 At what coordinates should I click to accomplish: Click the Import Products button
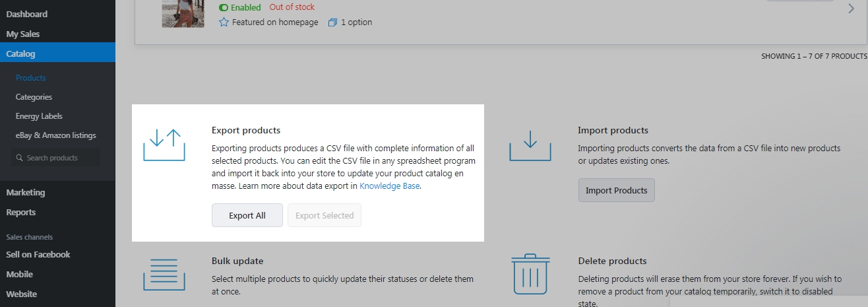click(617, 190)
